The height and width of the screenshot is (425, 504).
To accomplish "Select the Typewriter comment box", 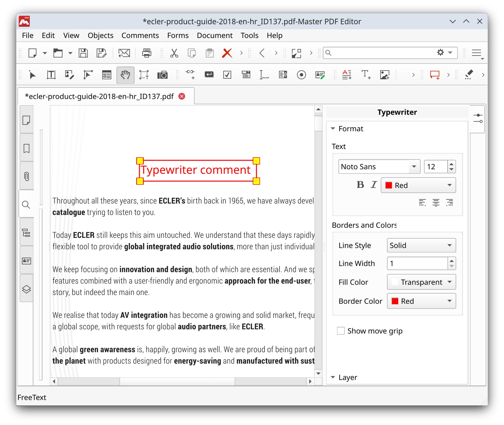I will pos(198,171).
